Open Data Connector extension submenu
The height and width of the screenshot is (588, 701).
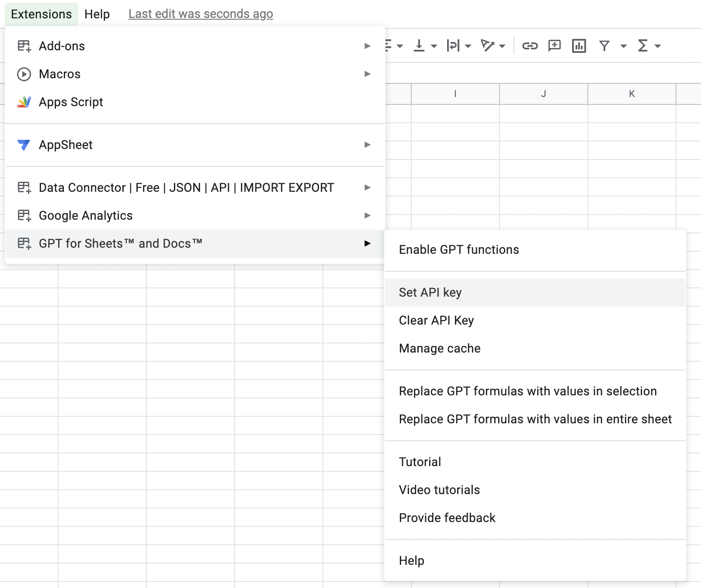tap(195, 187)
